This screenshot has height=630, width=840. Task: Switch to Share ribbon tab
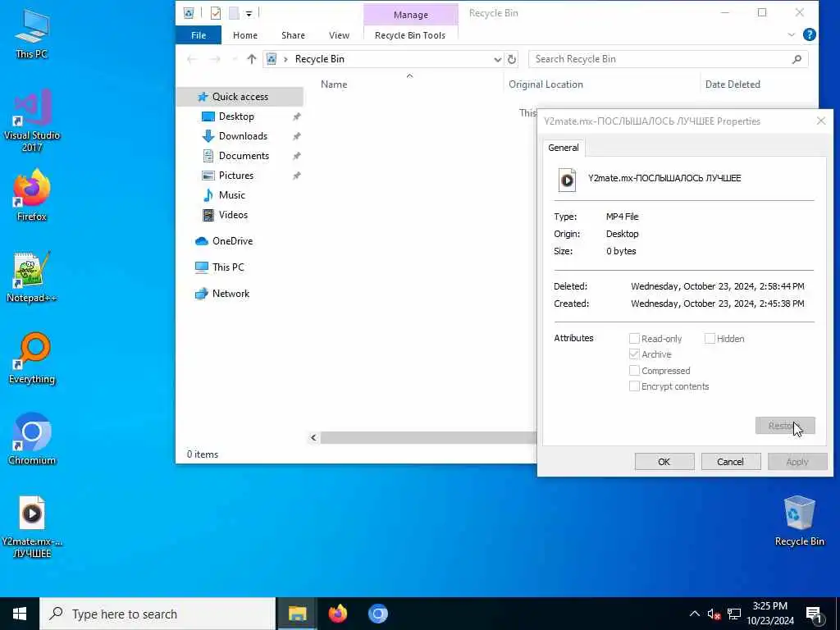click(293, 35)
